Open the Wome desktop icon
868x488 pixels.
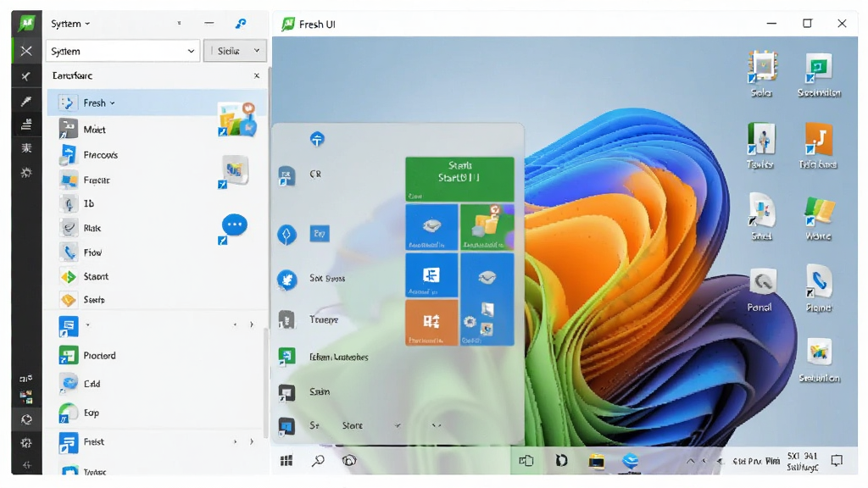tap(819, 218)
